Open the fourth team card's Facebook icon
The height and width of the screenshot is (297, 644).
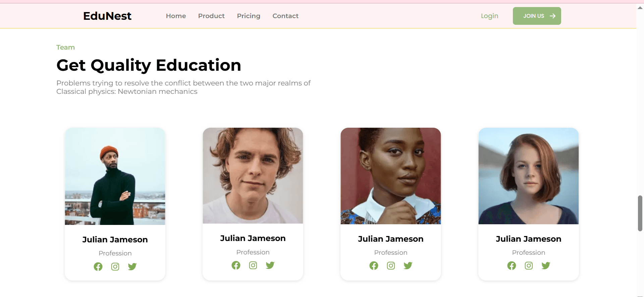click(512, 266)
